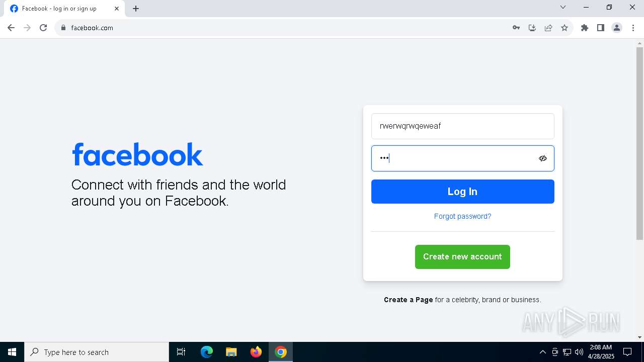Bookmark this tab with star icon

(565, 28)
